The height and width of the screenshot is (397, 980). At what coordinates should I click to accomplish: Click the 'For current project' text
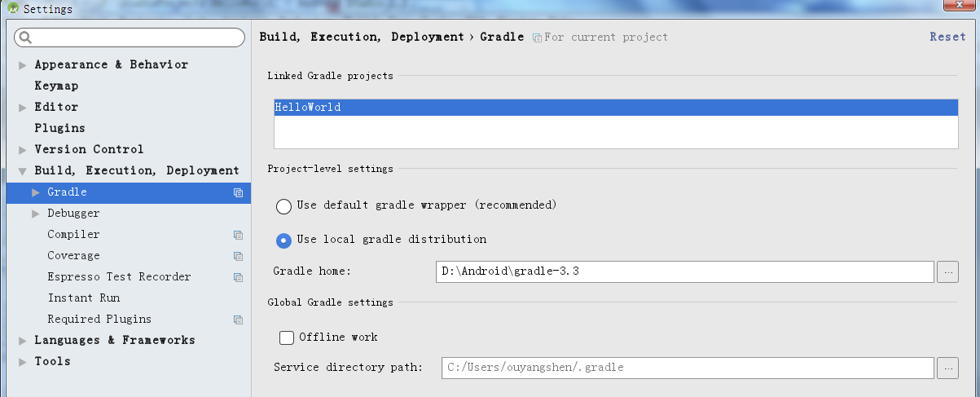coord(606,37)
